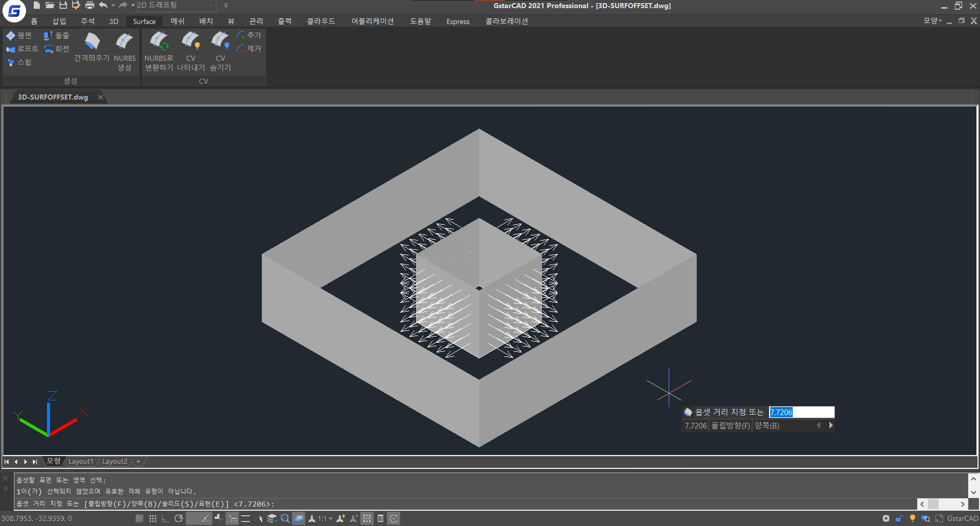980x526 pixels.
Task: Jump to the first layout tab arrow
Action: coord(7,462)
